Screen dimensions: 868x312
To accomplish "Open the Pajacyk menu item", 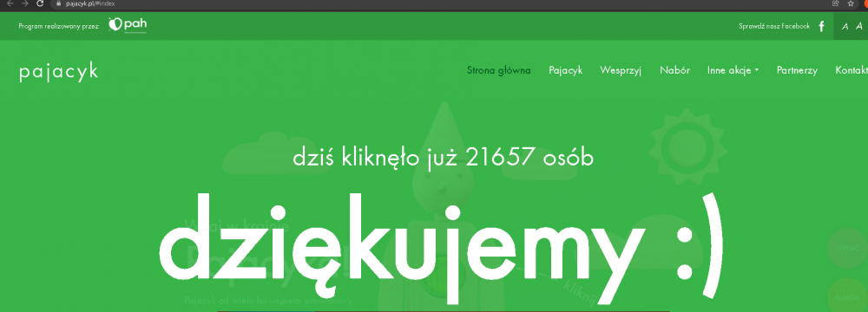I will tap(566, 71).
